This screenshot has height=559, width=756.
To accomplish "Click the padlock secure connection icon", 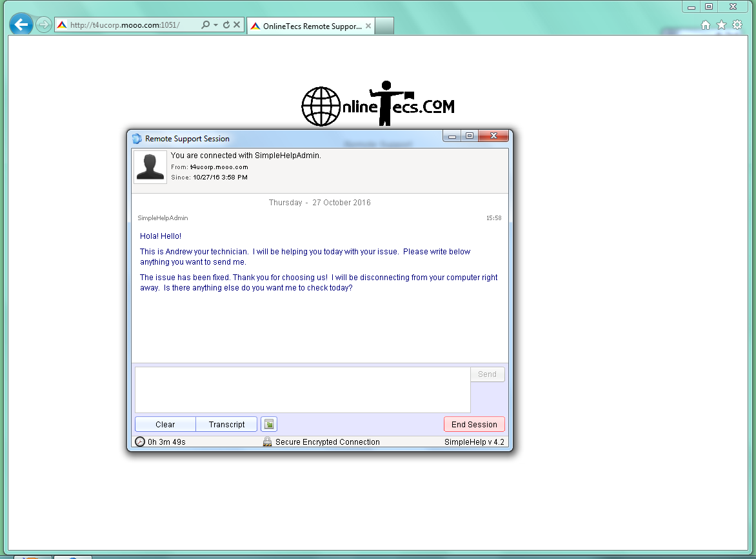I will click(267, 442).
